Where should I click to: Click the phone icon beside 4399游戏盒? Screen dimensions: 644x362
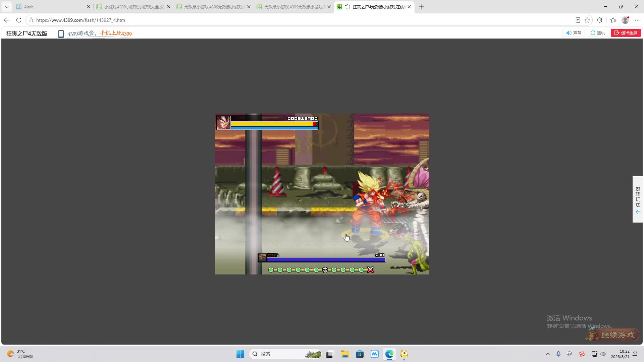coord(61,34)
